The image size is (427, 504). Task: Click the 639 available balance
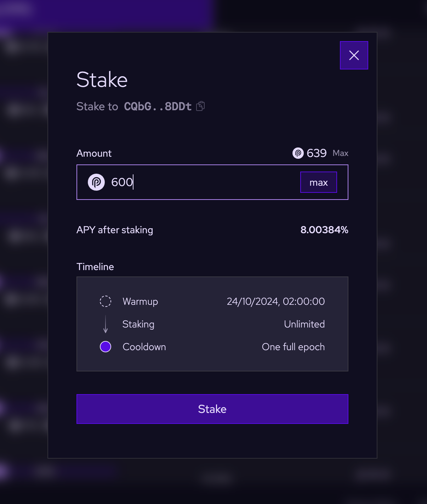tap(317, 153)
